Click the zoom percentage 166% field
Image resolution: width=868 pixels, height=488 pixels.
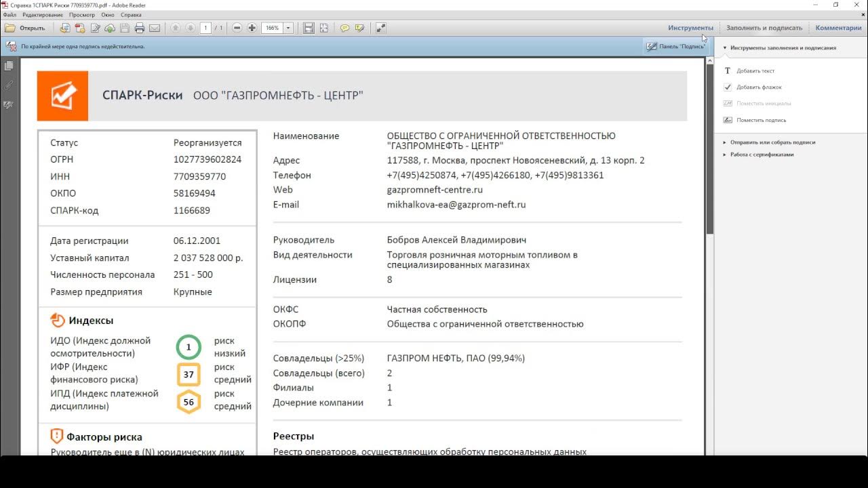[273, 28]
